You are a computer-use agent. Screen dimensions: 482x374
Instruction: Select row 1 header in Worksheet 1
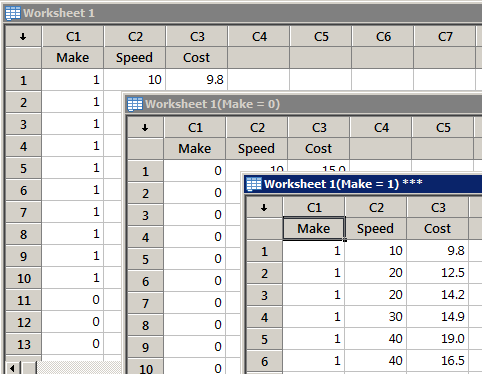(x=23, y=80)
